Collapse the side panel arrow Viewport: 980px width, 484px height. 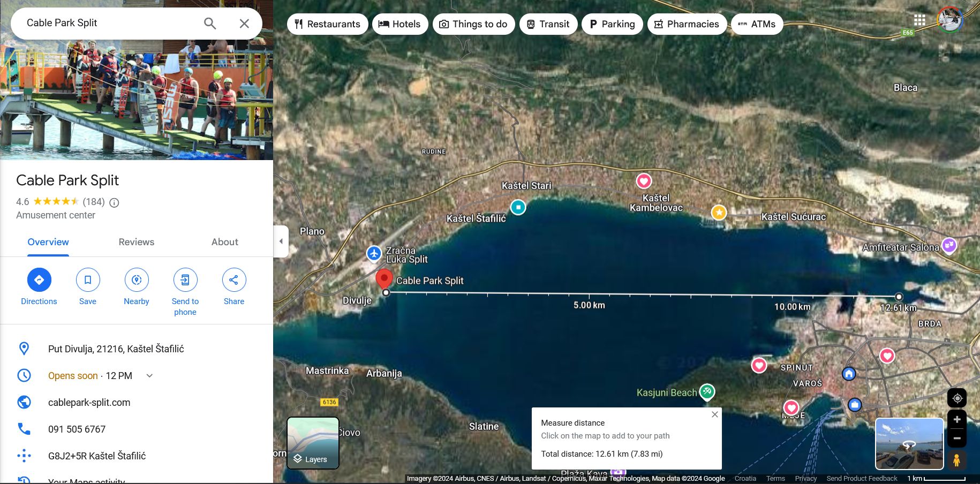(281, 241)
